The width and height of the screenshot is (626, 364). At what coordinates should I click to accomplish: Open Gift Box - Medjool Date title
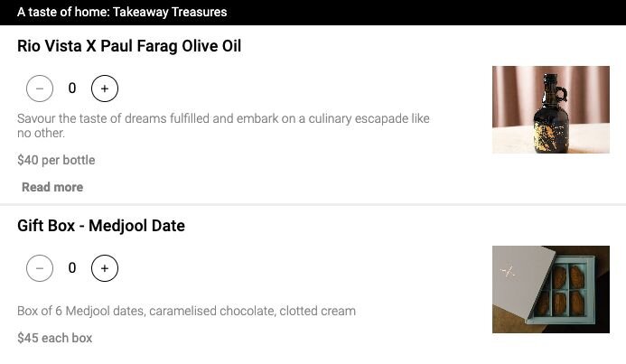(x=101, y=226)
